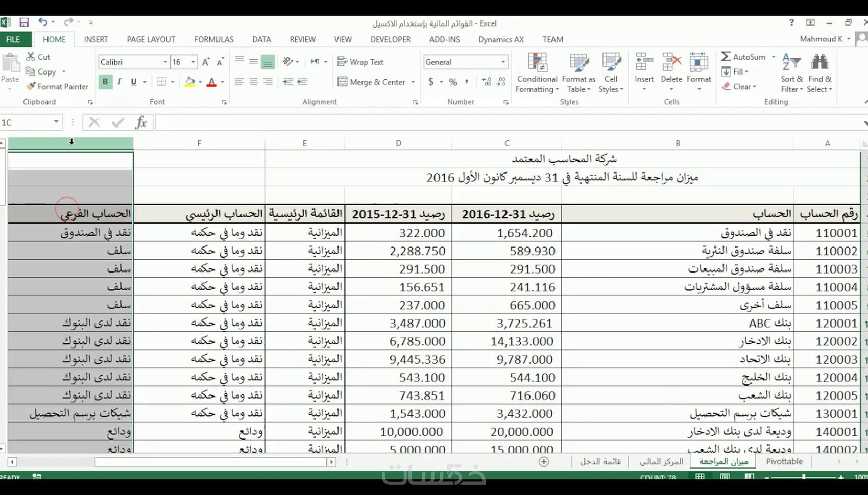Toggle bottom vertical alignment
Screen dimensions: 868x495
click(268, 61)
